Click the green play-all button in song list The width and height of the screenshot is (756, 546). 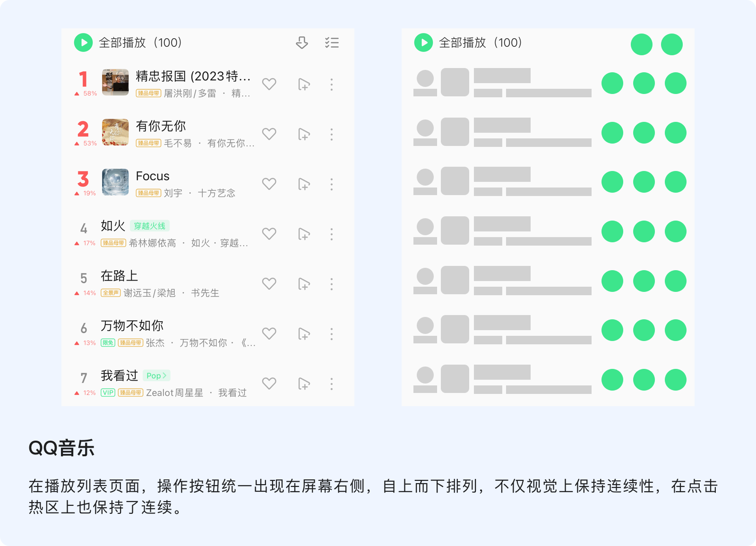83,43
